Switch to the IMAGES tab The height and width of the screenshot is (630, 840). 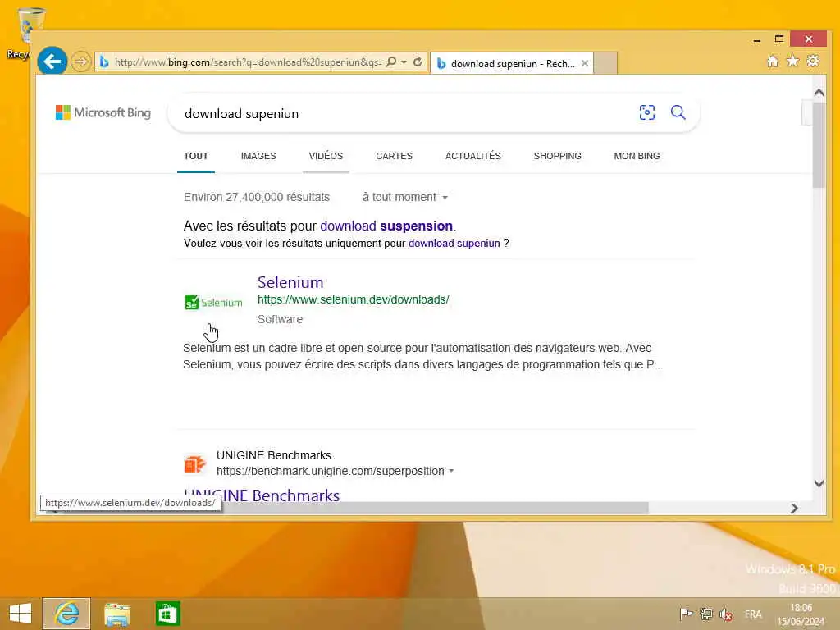click(258, 156)
